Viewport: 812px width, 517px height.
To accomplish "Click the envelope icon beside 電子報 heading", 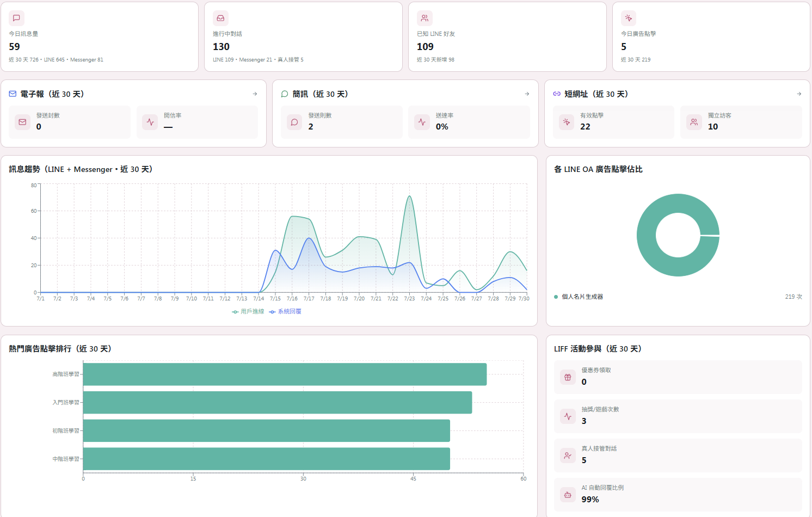I will pos(13,94).
